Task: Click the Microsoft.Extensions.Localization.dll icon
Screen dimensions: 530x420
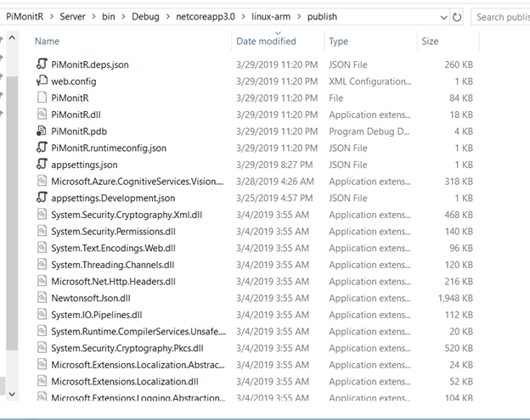Action: click(x=42, y=381)
